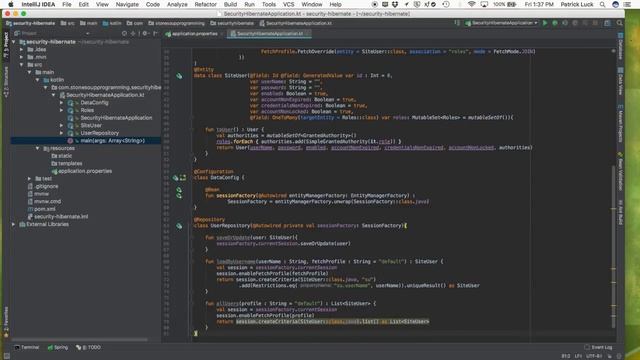Select application.properties file in resources tree
The height and width of the screenshot is (360, 640).
pos(82,171)
